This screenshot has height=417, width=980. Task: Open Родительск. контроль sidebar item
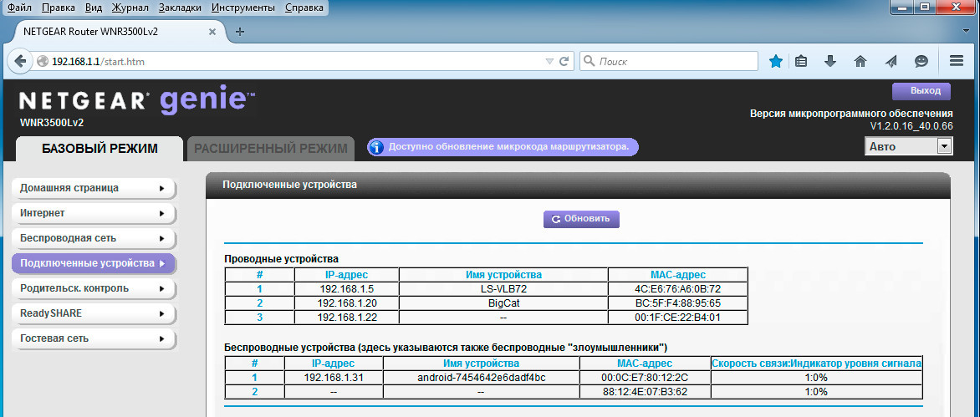(92, 288)
